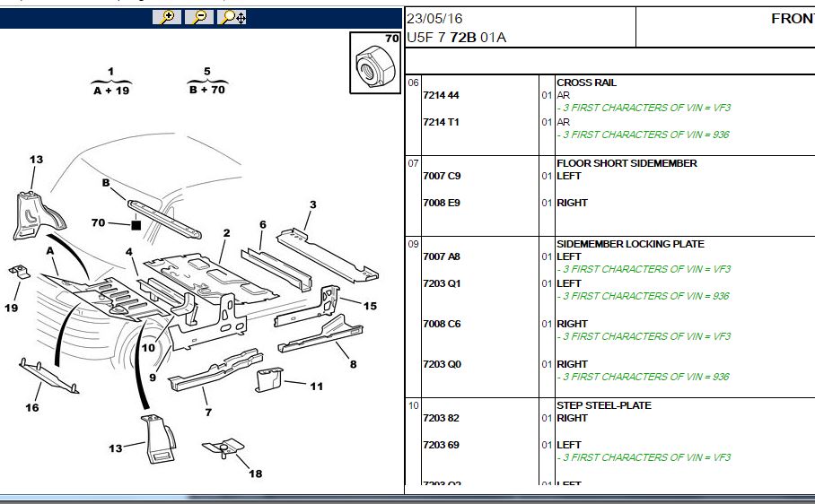
Task: Select part number 7008 E9
Action: coord(442,203)
